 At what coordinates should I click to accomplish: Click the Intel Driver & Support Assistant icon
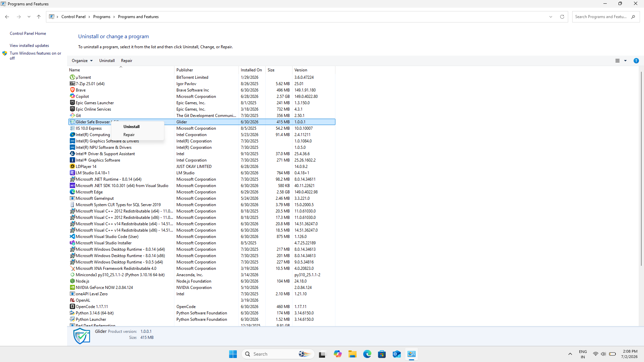pyautogui.click(x=72, y=154)
